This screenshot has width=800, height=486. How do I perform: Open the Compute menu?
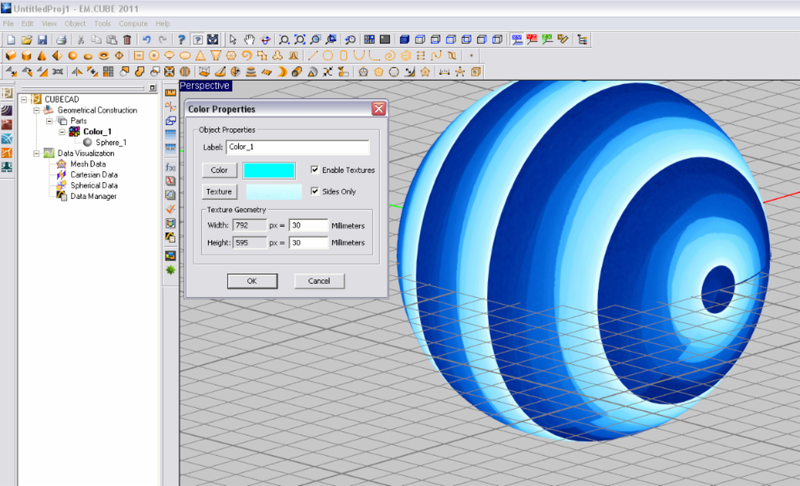(x=132, y=23)
